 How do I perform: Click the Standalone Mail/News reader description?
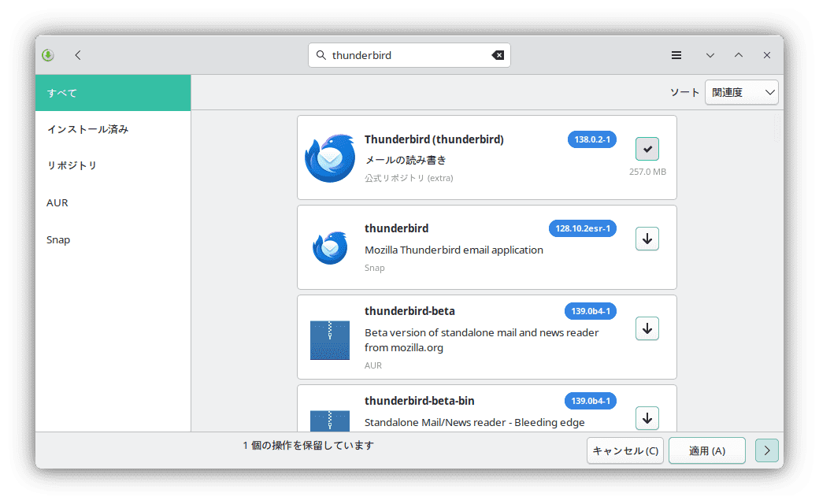474,422
